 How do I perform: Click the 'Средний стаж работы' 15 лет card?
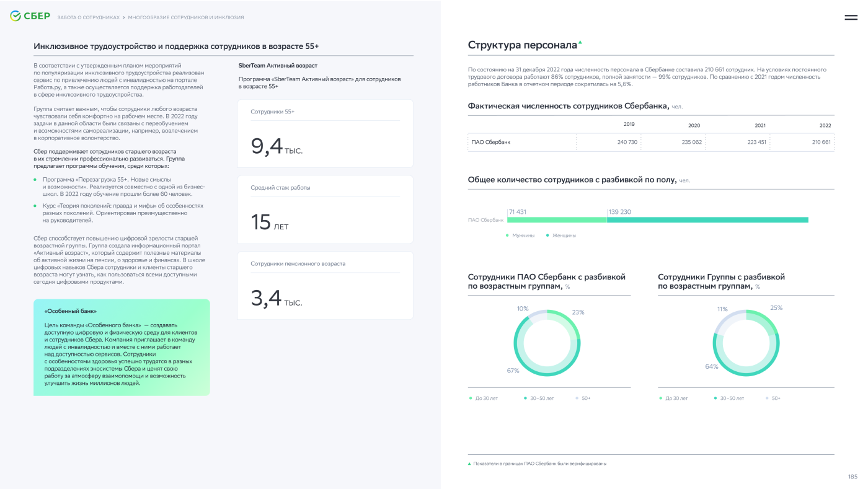[x=325, y=209]
